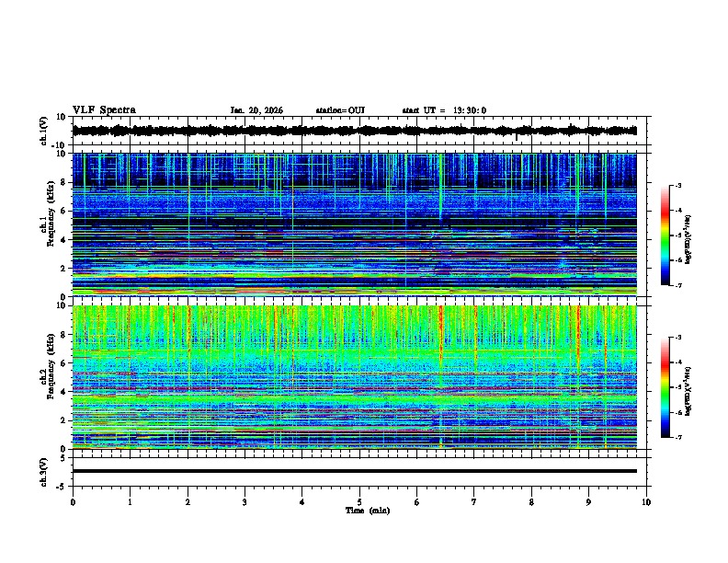728x563 pixels.
Task: Click the "-10" tick on ch.1 voltage axis
Action: pos(60,145)
